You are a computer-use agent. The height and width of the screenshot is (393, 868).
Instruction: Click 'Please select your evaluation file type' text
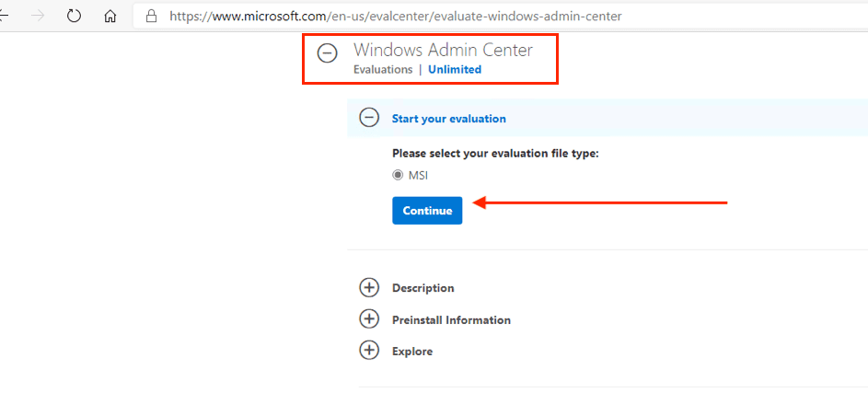(495, 154)
